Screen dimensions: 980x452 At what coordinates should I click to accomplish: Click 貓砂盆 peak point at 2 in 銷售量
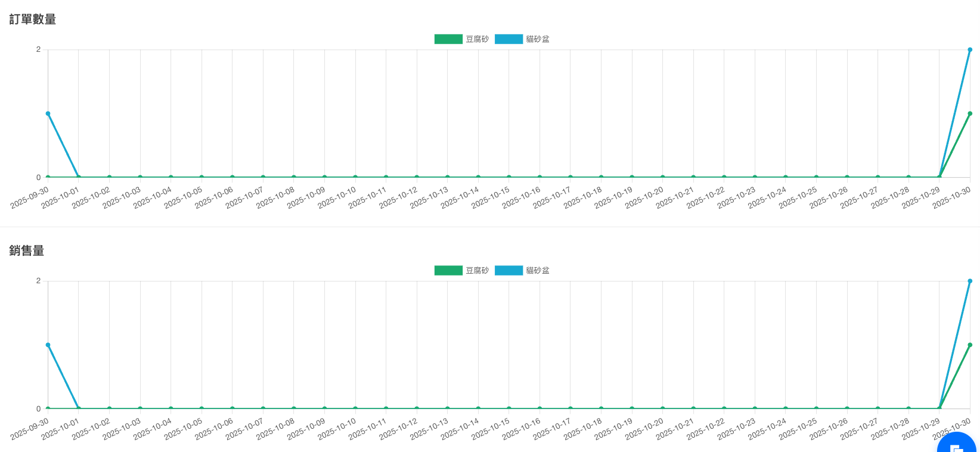[x=970, y=281]
